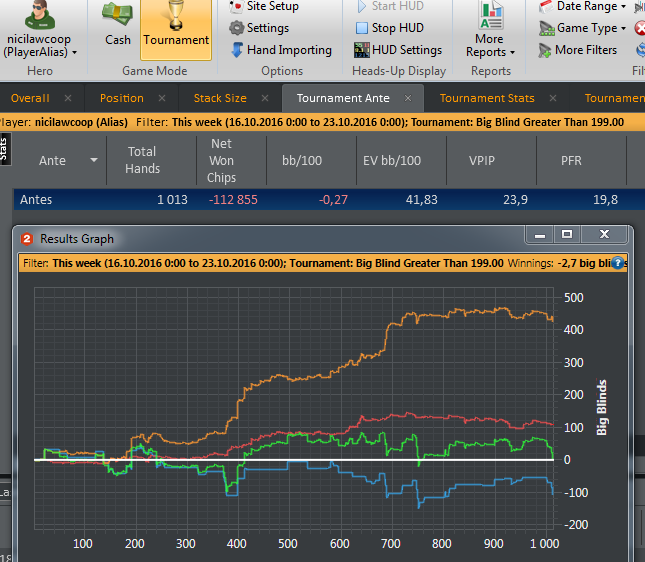Switch to the Position tab
The height and width of the screenshot is (562, 645).
tap(122, 98)
